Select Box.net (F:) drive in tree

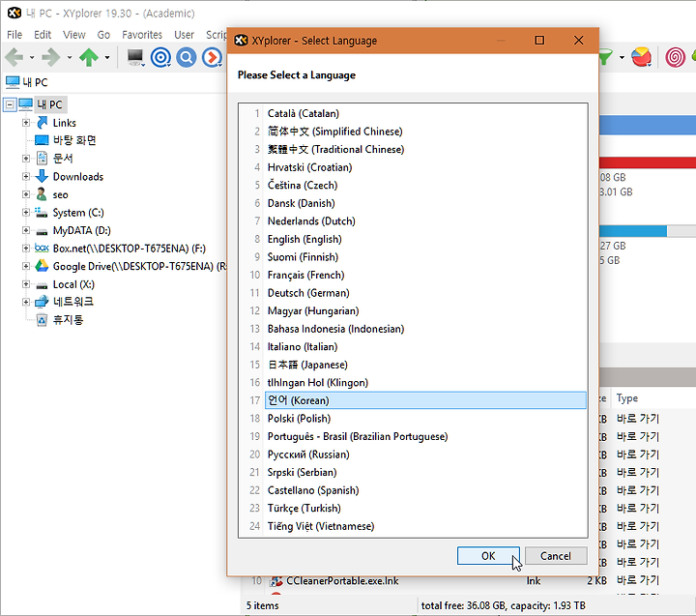click(130, 249)
